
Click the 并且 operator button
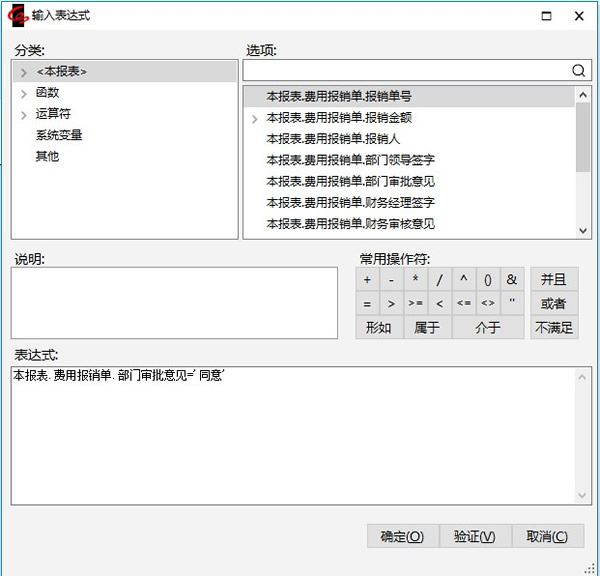tap(553, 280)
